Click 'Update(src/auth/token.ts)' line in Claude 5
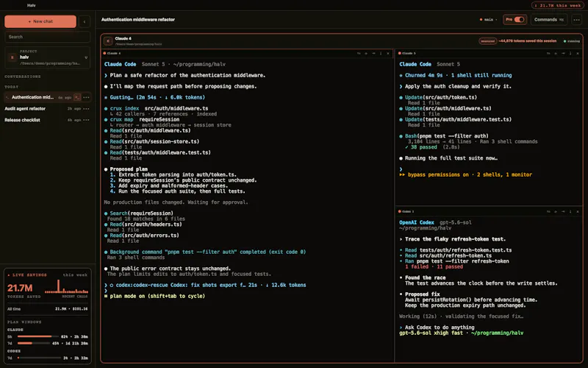The image size is (588, 368). (438, 97)
